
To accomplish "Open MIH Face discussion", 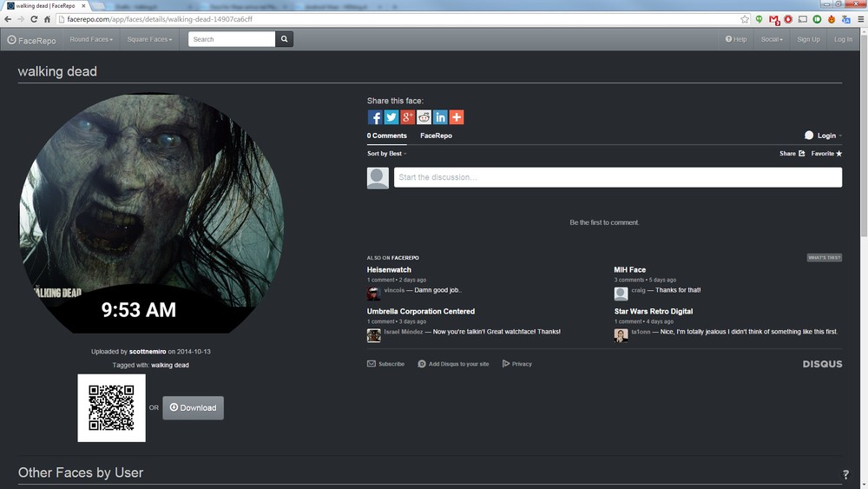I will (630, 270).
